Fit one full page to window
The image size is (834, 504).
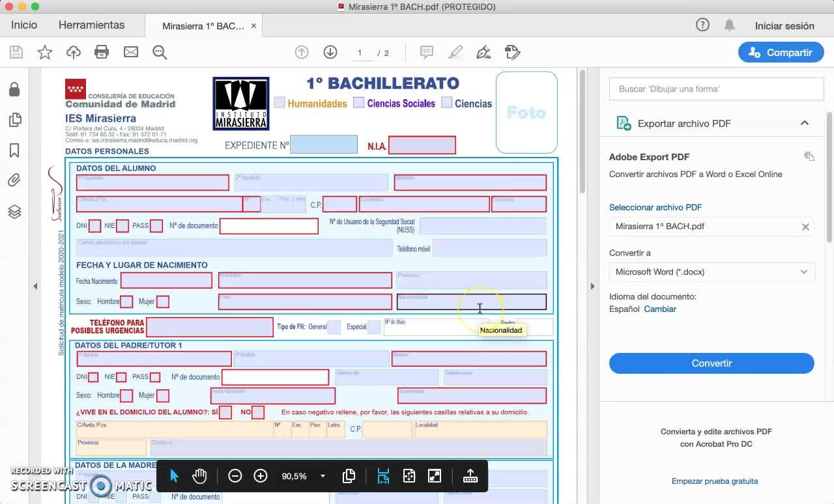[x=409, y=476]
